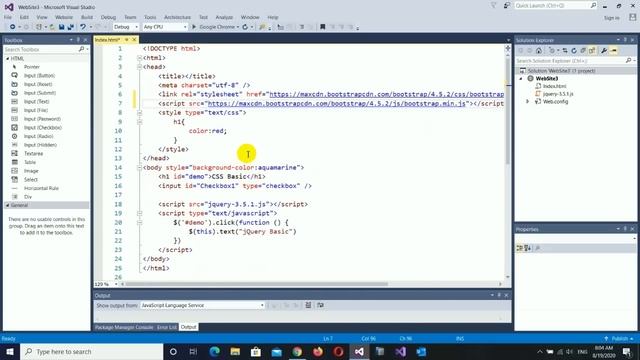Click the Solution Explorer search magnifier
Screen dimensions: 640x360
[628, 60]
